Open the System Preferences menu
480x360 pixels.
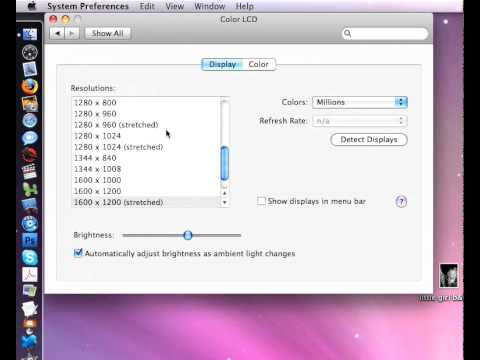pos(88,6)
